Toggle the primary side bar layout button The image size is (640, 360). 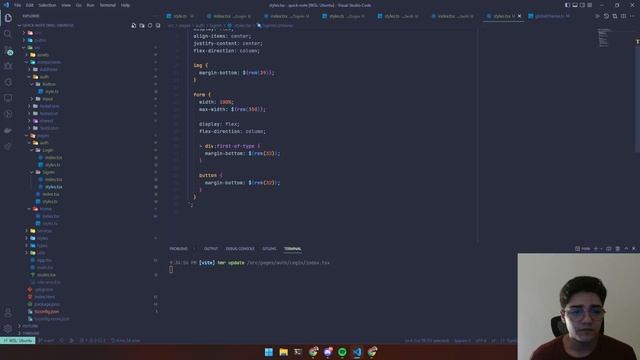coord(567,5)
